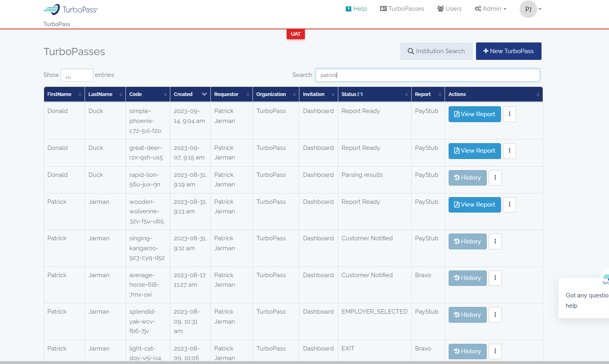Open the Admin dropdown menu
Image resolution: width=609 pixels, height=364 pixels.
click(491, 8)
